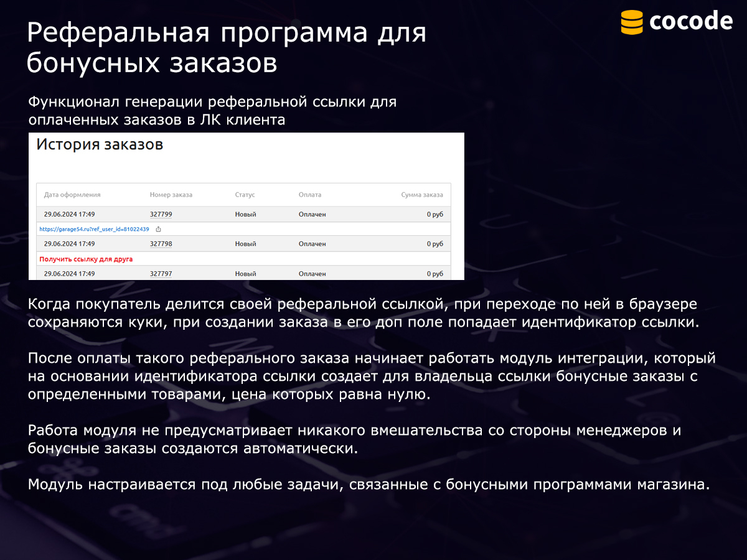Click the 'Дата оформления' column header

click(72, 195)
